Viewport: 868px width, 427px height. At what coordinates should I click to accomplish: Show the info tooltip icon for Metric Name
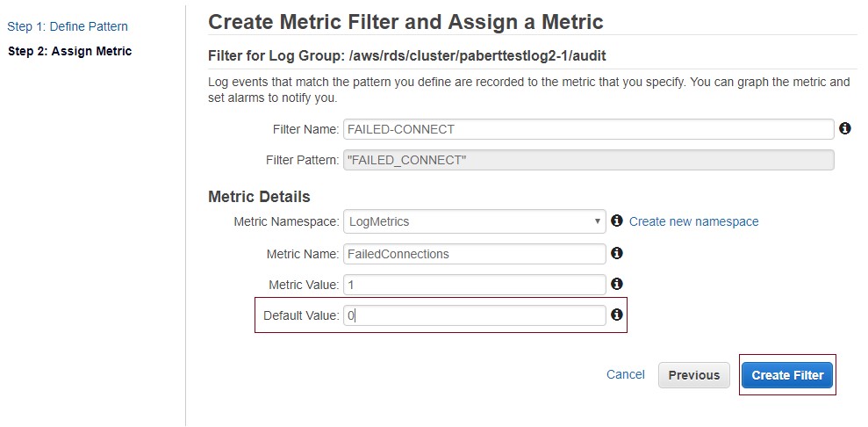[x=617, y=253]
